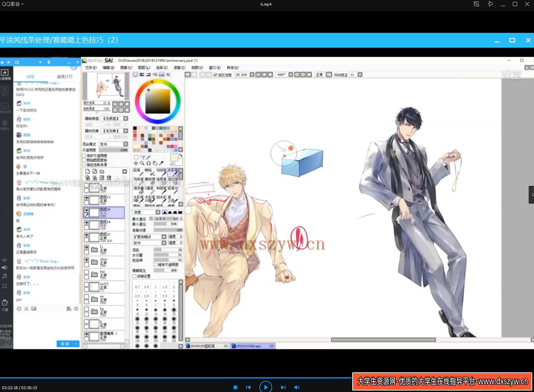Screen dimensions: 534x392
Task: Choose the 铅笔 pencil brush
Action: 139,172
